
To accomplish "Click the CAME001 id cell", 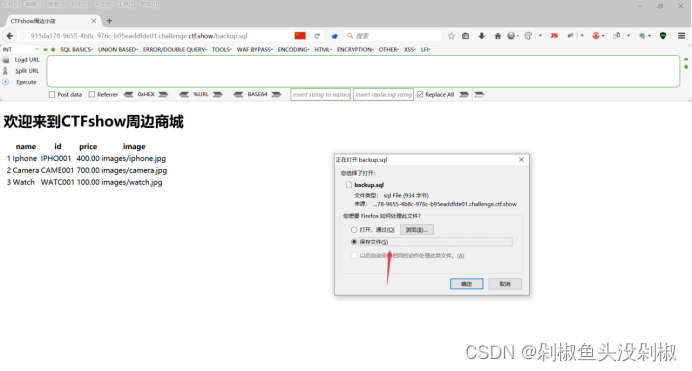I will click(57, 170).
